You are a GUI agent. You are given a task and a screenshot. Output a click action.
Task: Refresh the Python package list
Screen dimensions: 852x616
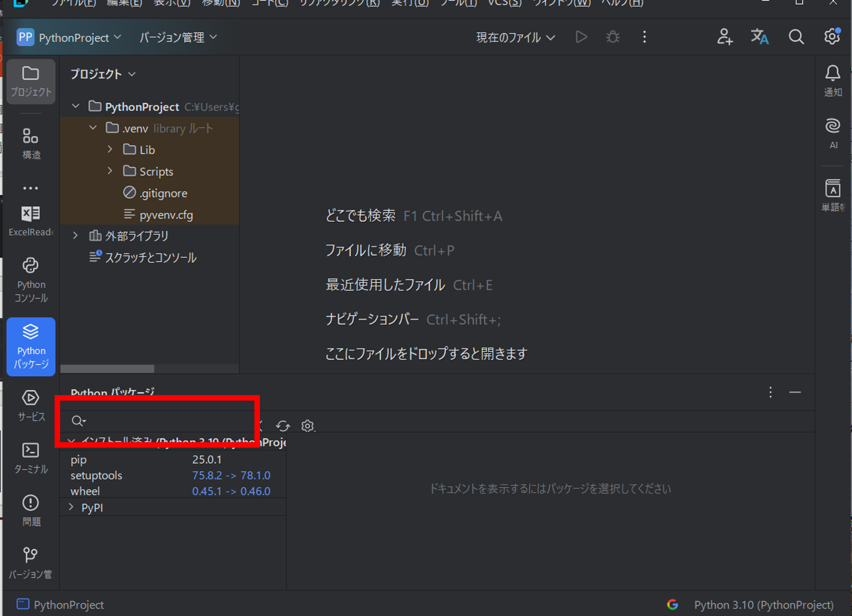pos(283,426)
